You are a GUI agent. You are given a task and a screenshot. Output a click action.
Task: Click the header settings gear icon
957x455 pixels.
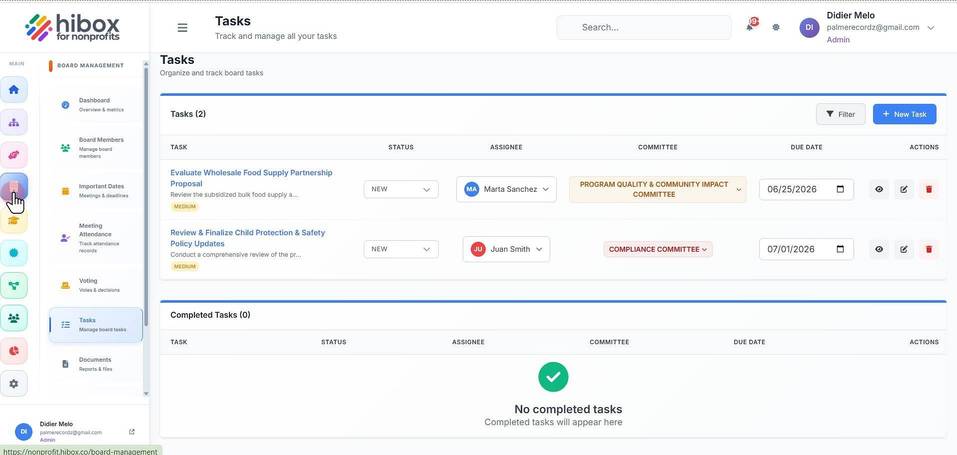click(776, 27)
